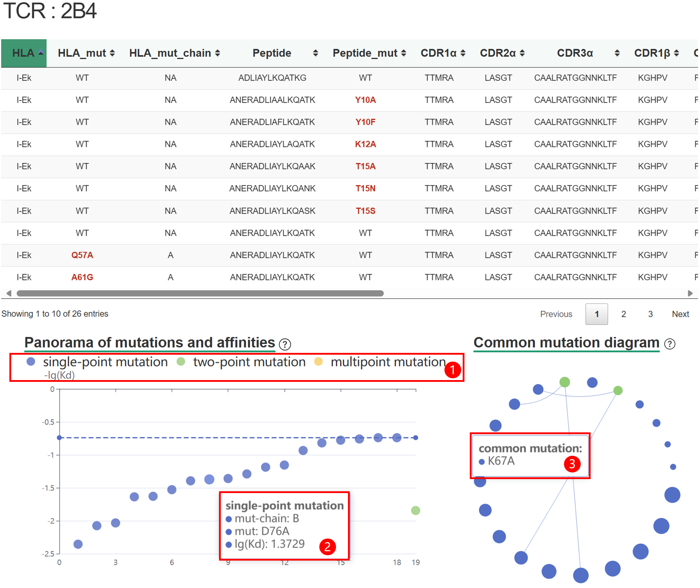Click sort arrows on CDR2α column
Image resolution: width=700 pixels, height=588 pixels.
tap(522, 53)
